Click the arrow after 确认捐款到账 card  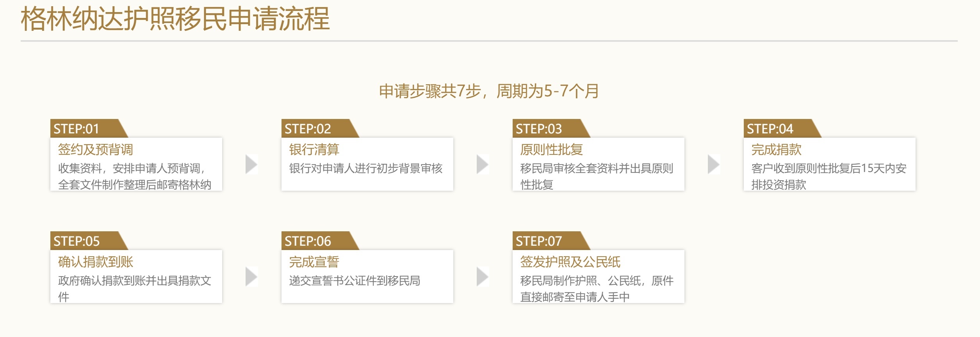(251, 277)
